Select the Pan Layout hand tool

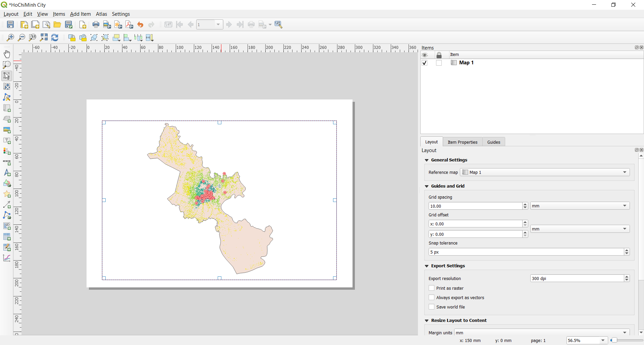pos(7,54)
